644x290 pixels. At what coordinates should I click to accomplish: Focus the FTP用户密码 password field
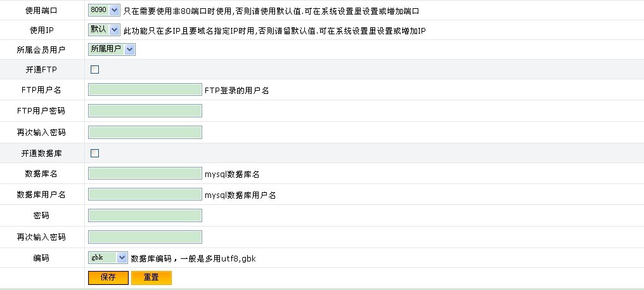pos(145,111)
